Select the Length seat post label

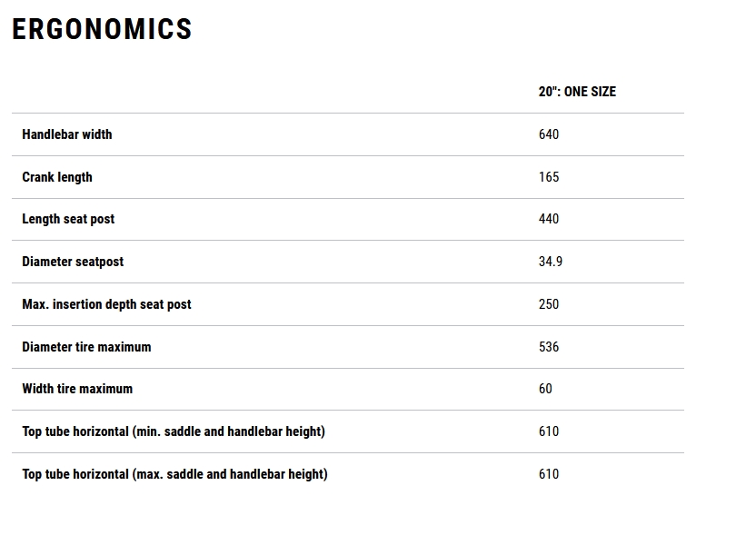pos(68,219)
